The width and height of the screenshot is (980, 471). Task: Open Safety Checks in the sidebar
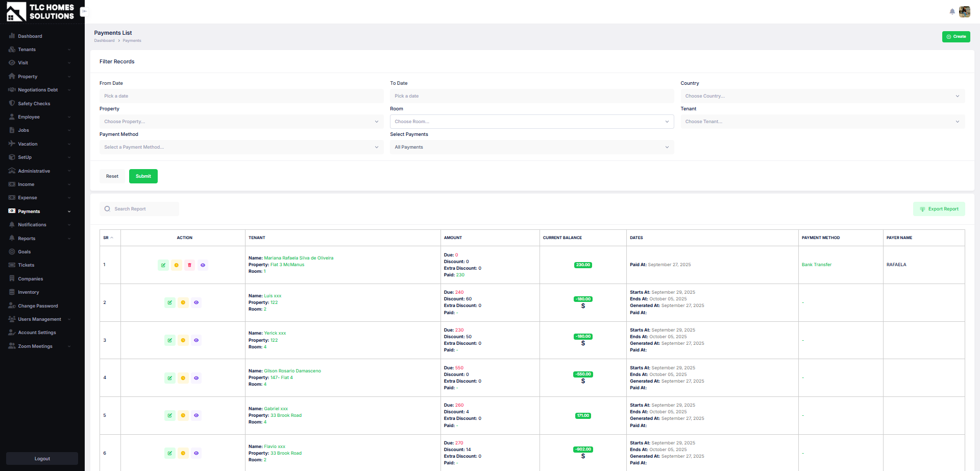point(34,104)
